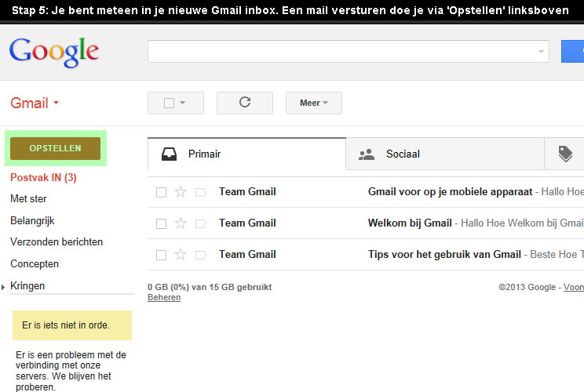Image resolution: width=584 pixels, height=392 pixels.
Task: Star the 'Gmail voor op je mobiele apparaat' mail
Action: click(181, 192)
